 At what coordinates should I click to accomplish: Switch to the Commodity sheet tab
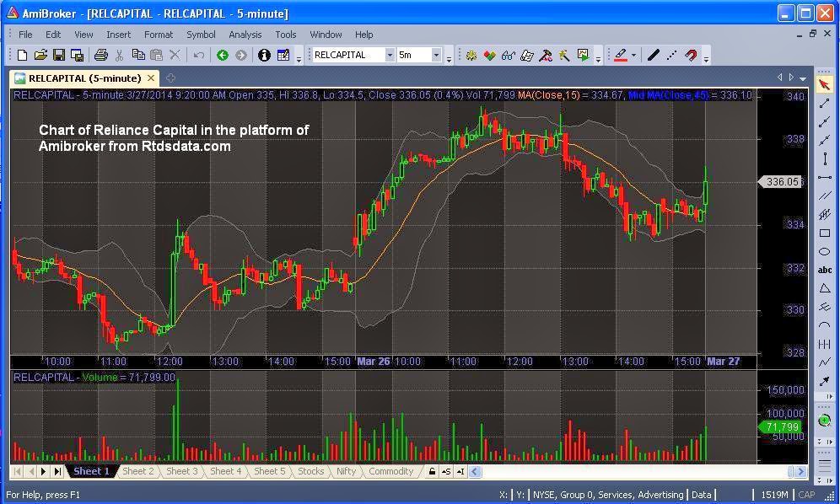(x=391, y=471)
